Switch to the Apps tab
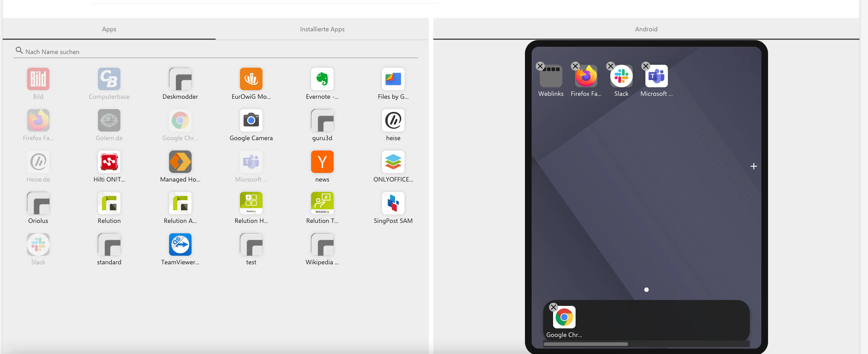Screen dimensions: 868x354 click(108, 29)
